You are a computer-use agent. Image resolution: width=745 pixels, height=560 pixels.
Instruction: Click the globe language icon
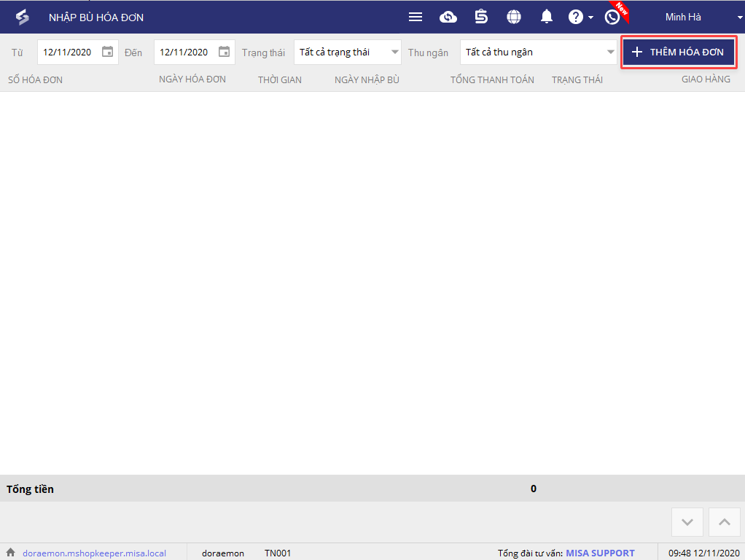point(514,17)
